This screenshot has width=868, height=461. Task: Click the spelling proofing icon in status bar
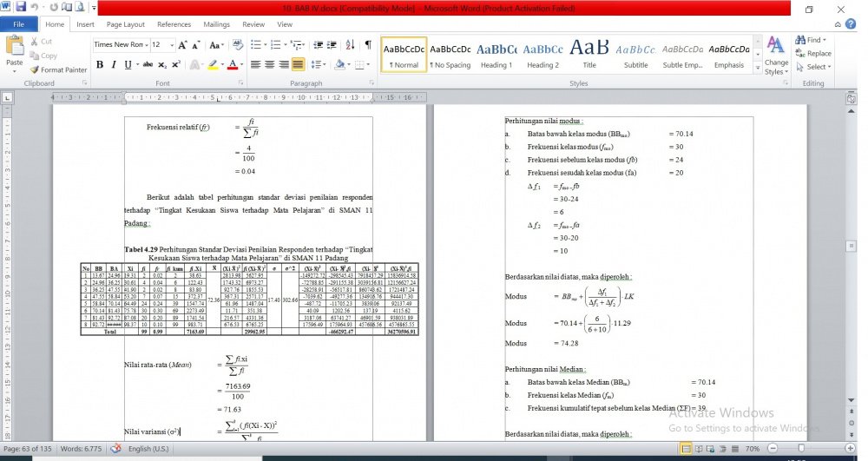point(115,448)
